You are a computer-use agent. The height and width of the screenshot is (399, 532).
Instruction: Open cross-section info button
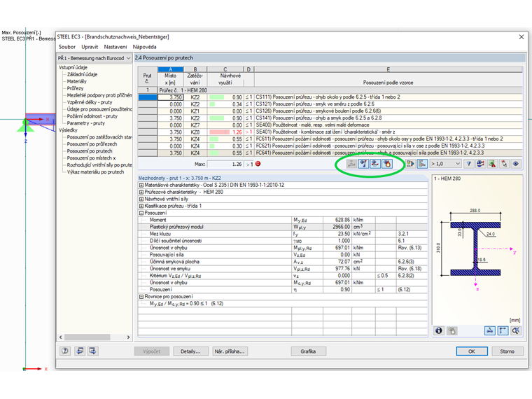pos(439,330)
